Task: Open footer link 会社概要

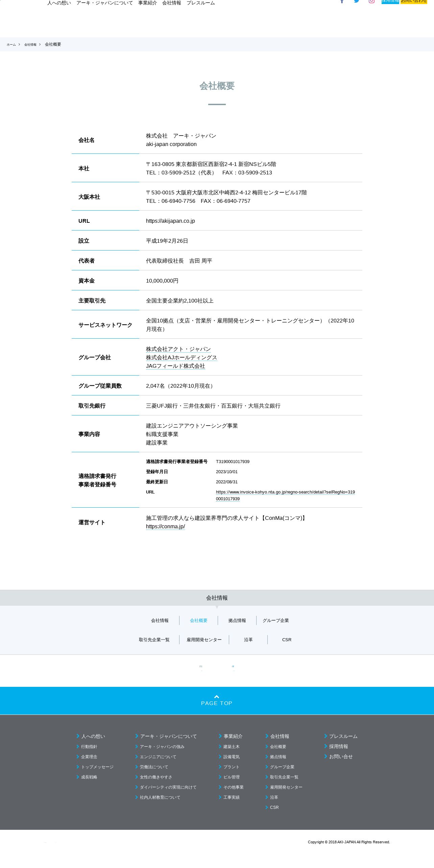Action: (278, 747)
